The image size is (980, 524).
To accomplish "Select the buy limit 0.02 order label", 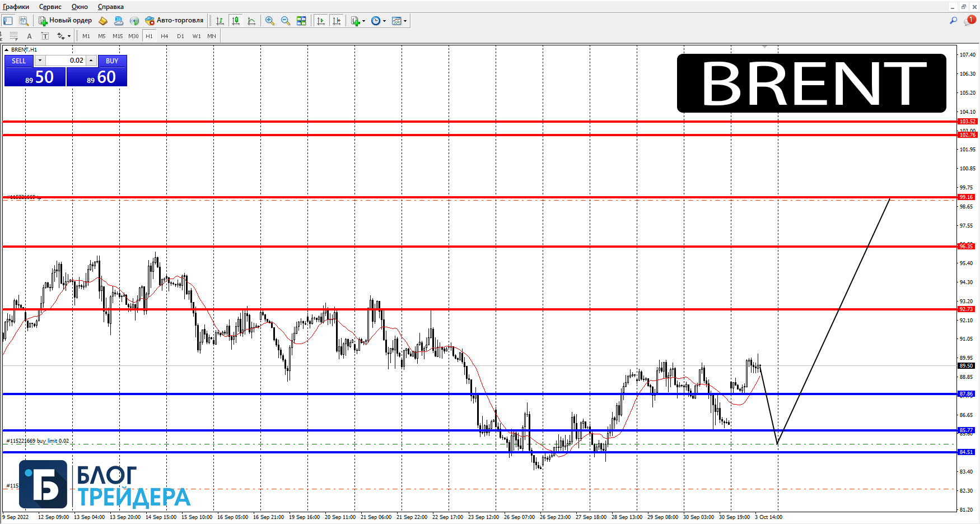I will pyautogui.click(x=38, y=441).
